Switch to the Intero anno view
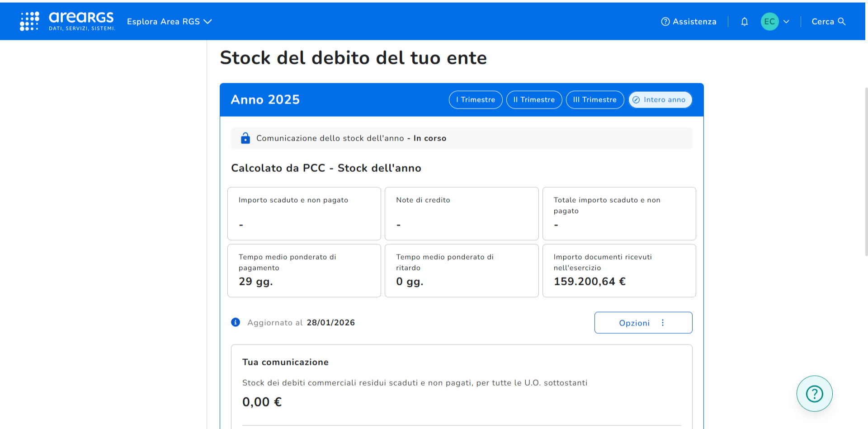The height and width of the screenshot is (429, 868). pos(660,100)
